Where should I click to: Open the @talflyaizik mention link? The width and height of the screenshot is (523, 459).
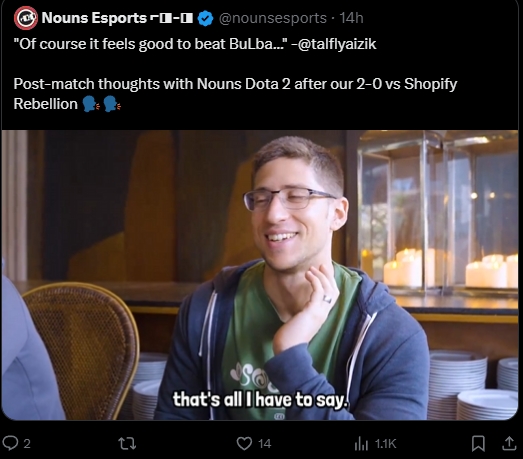point(336,44)
